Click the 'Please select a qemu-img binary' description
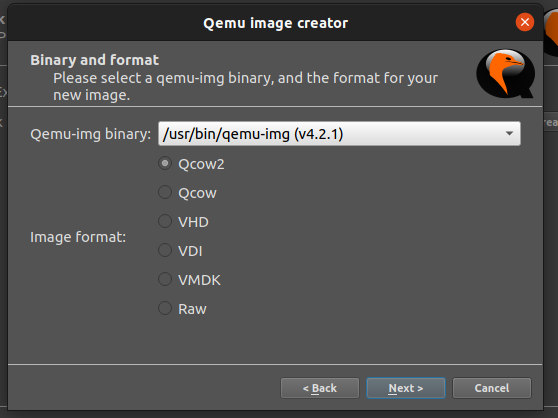558x418 pixels. [x=246, y=86]
